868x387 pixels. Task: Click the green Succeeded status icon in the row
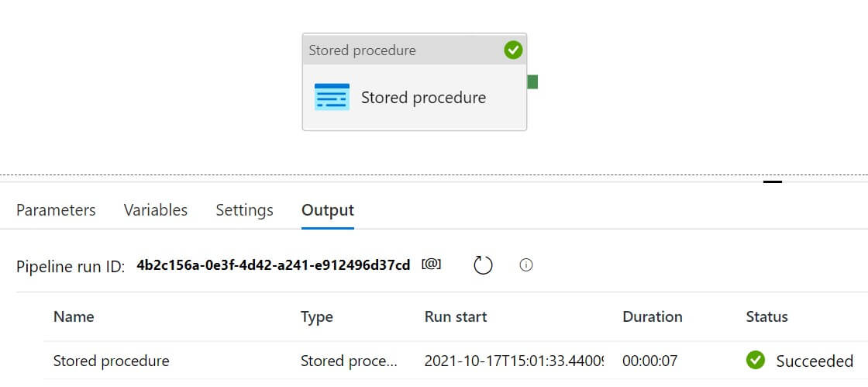point(755,361)
